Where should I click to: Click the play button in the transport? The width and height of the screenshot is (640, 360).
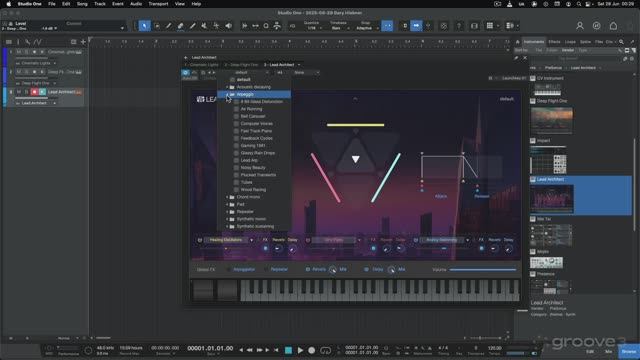[300, 350]
